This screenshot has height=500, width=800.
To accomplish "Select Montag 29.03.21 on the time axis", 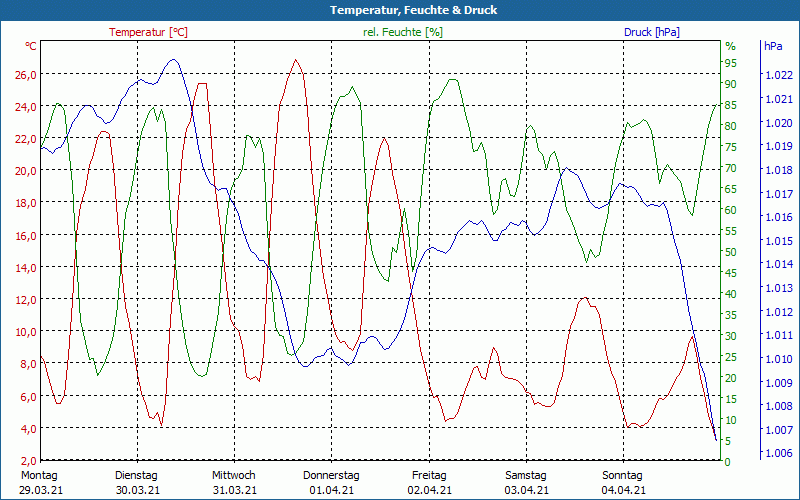I will [39, 482].
